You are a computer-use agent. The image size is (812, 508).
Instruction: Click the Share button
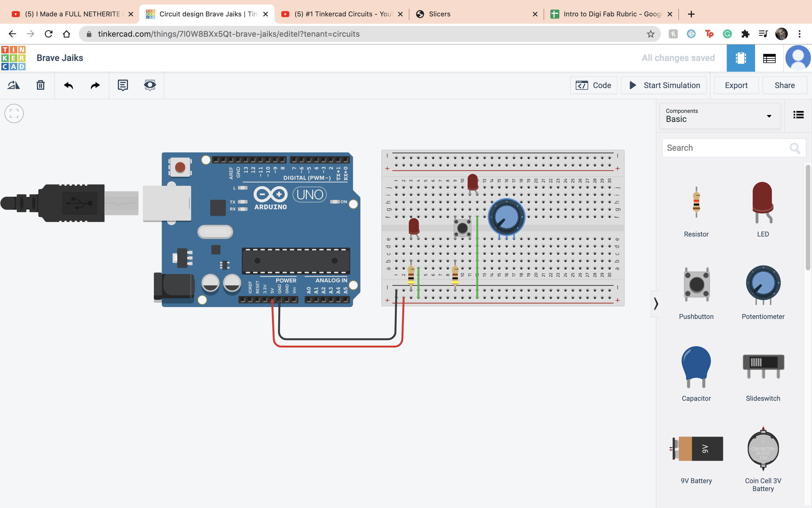point(784,85)
